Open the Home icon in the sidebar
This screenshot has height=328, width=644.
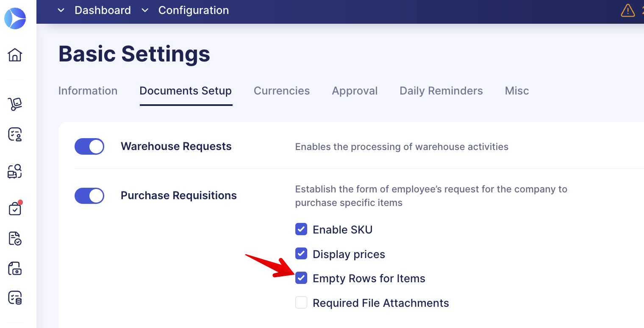[x=15, y=55]
